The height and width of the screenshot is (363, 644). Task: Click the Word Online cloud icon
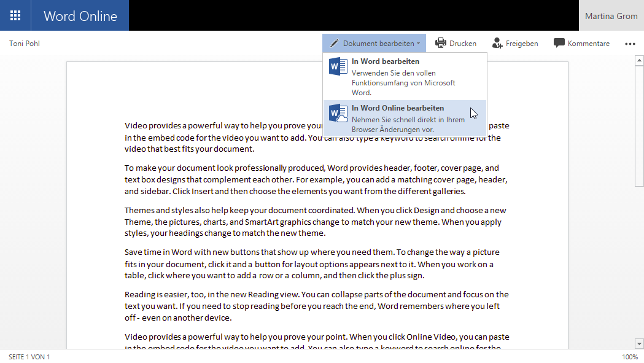coord(338,113)
